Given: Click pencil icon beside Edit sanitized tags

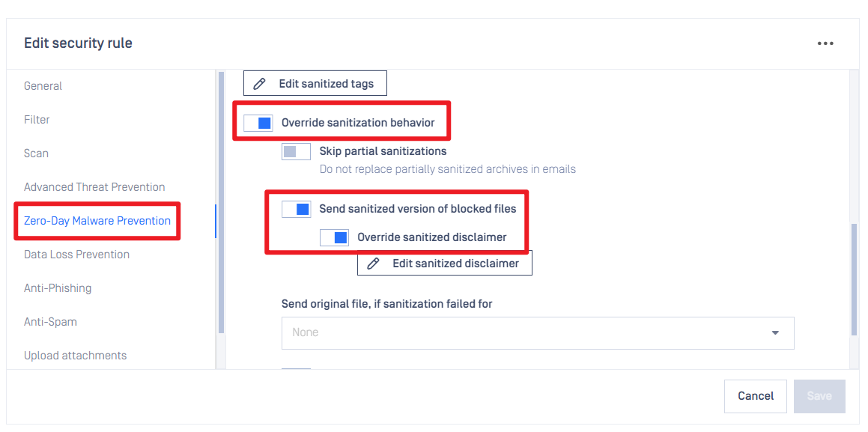Looking at the screenshot, I should (x=258, y=84).
